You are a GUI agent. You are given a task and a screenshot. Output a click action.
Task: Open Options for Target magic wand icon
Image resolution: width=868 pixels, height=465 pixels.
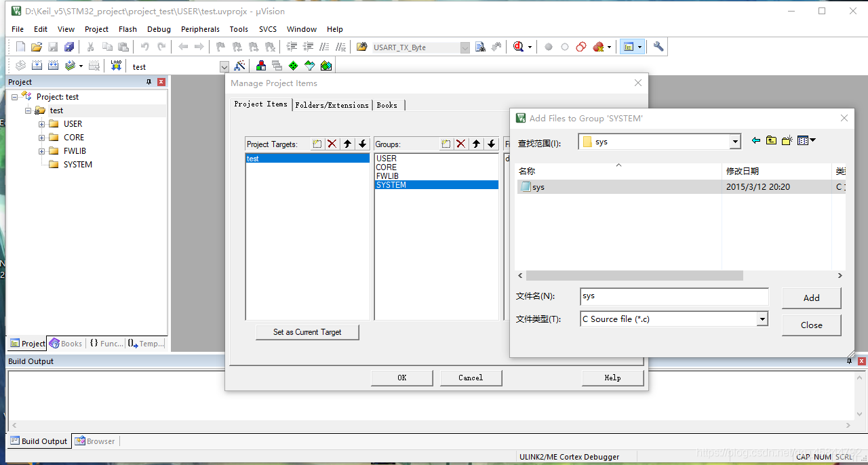[x=239, y=66]
